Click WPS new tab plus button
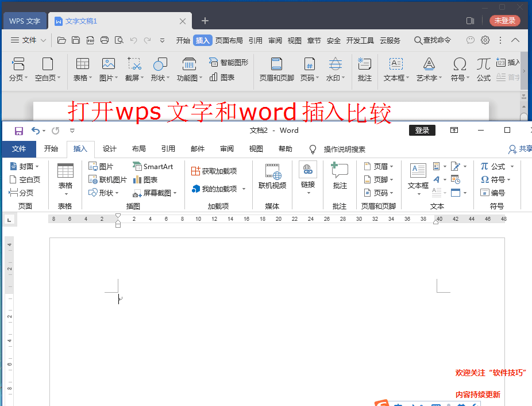Image resolution: width=532 pixels, height=406 pixels. pyautogui.click(x=205, y=21)
